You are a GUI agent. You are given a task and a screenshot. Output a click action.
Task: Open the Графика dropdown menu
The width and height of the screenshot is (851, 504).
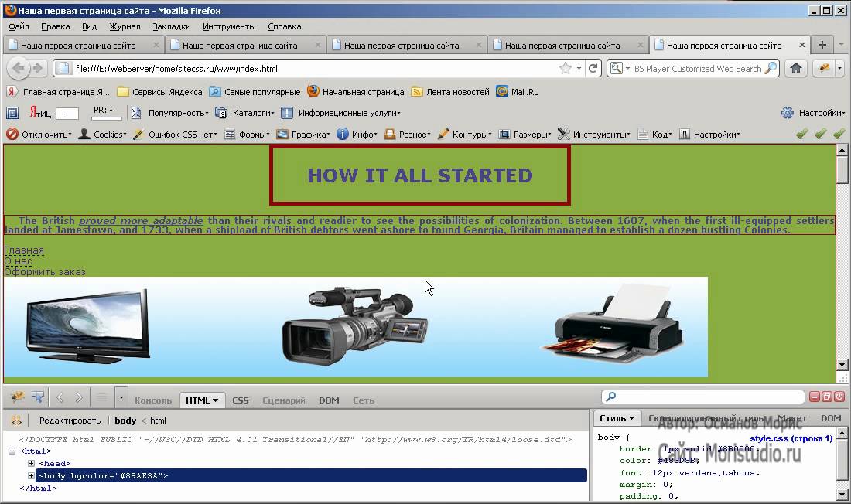302,134
